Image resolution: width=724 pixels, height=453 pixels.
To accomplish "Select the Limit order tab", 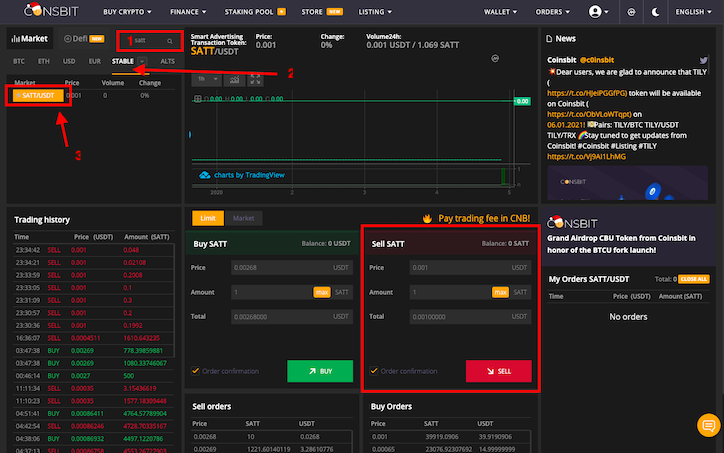I will coord(208,218).
